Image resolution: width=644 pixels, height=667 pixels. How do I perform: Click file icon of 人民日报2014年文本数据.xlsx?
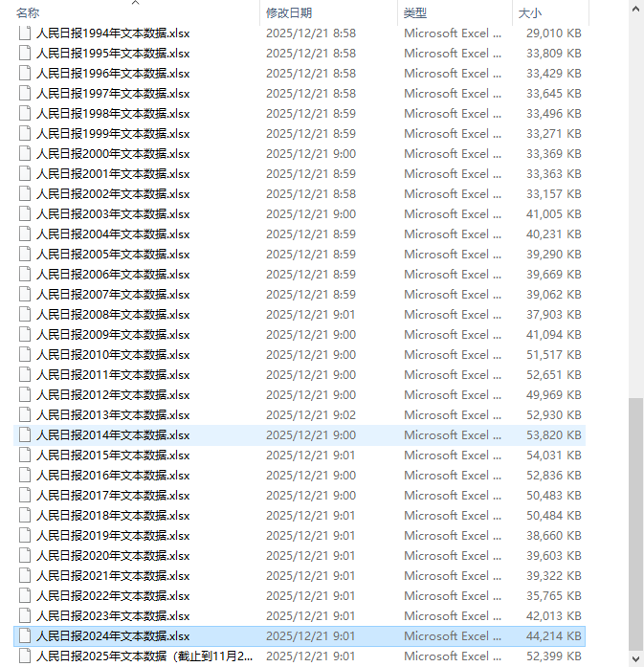[x=25, y=435]
